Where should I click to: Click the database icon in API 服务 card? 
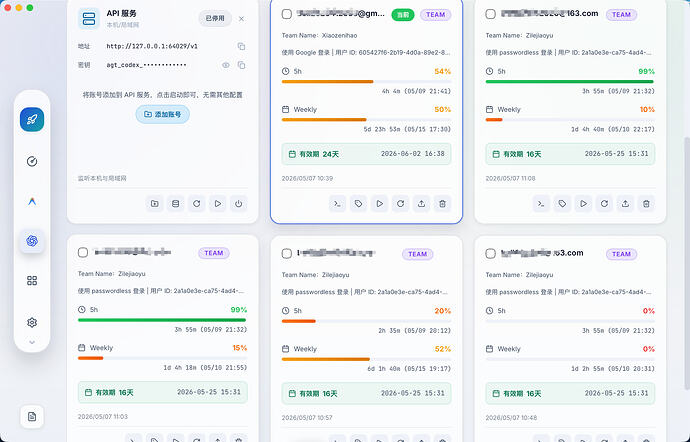pos(175,204)
